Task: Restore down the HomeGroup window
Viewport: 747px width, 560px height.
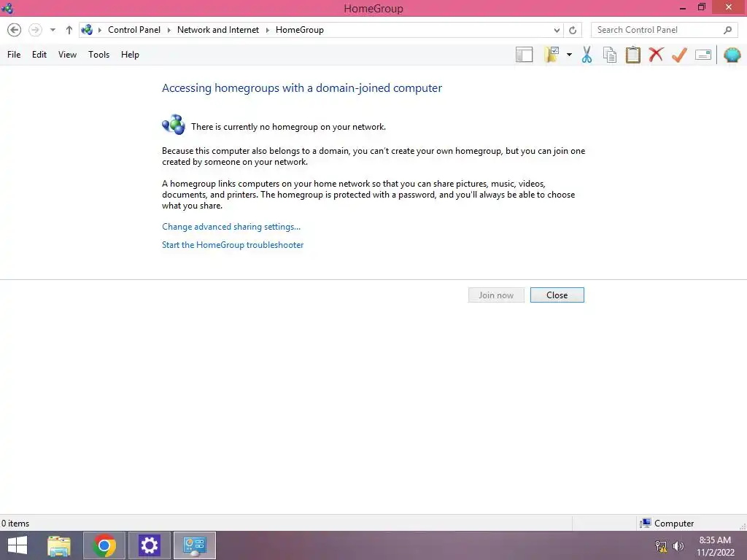Action: pyautogui.click(x=702, y=7)
